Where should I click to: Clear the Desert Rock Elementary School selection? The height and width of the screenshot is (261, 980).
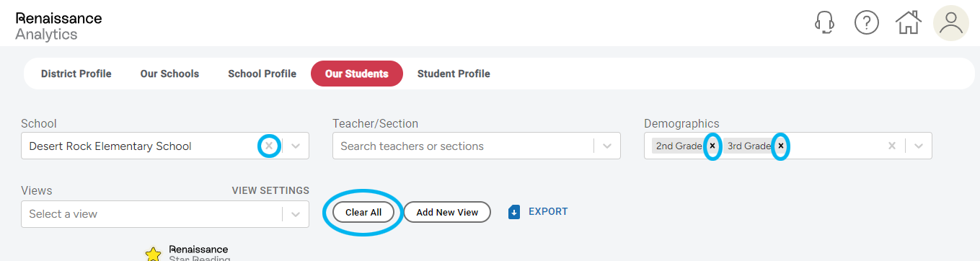point(269,146)
